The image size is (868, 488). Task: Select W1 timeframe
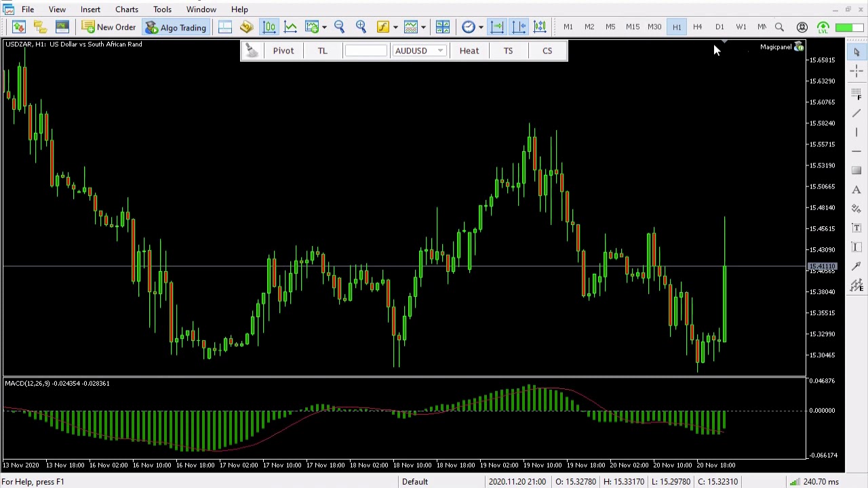point(741,27)
